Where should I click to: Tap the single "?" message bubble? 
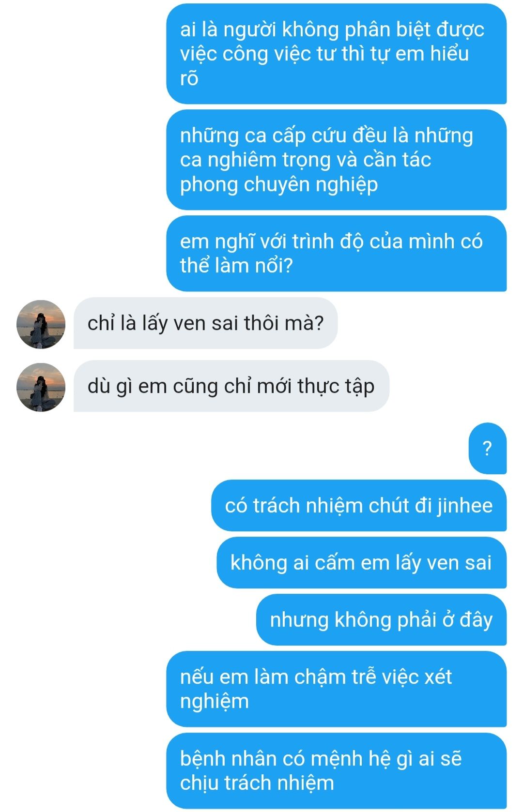tap(487, 449)
